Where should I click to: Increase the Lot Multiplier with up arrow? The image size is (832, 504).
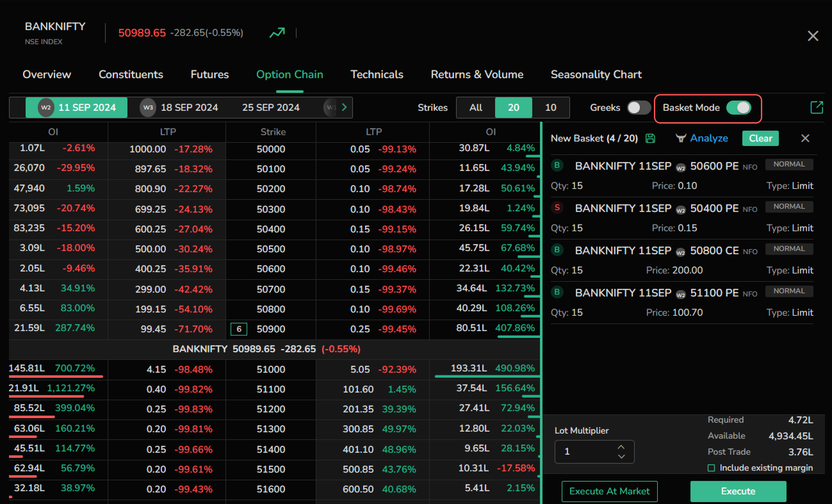point(621,447)
